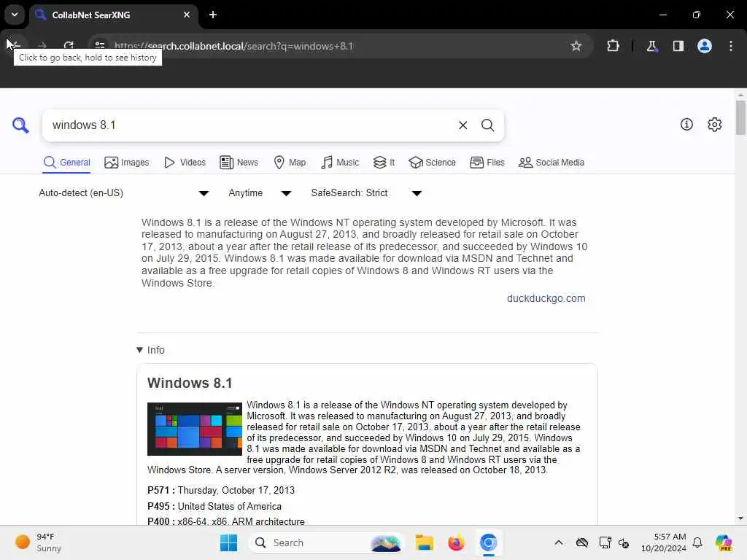Switch to the Files tab
Screen dimensions: 747x560
[x=487, y=163]
